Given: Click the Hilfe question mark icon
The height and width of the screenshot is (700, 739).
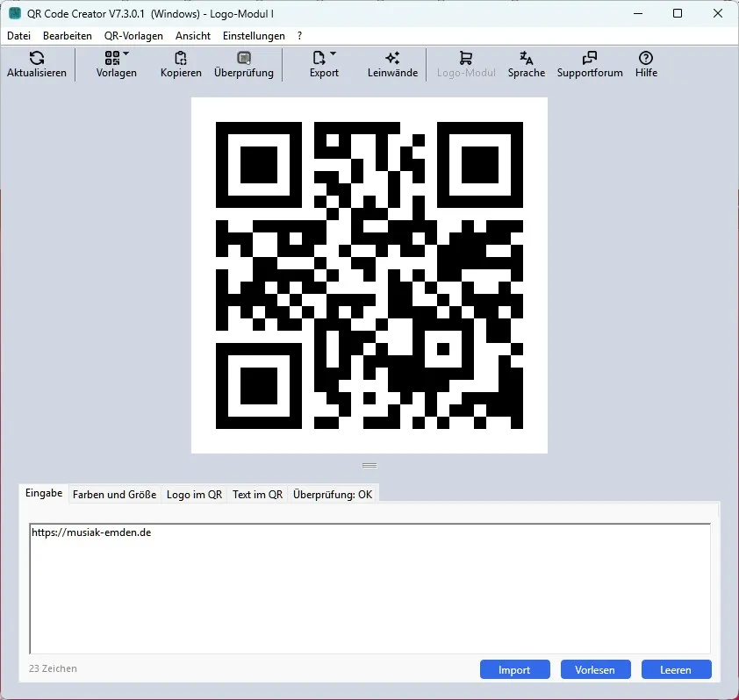Looking at the screenshot, I should tap(646, 58).
